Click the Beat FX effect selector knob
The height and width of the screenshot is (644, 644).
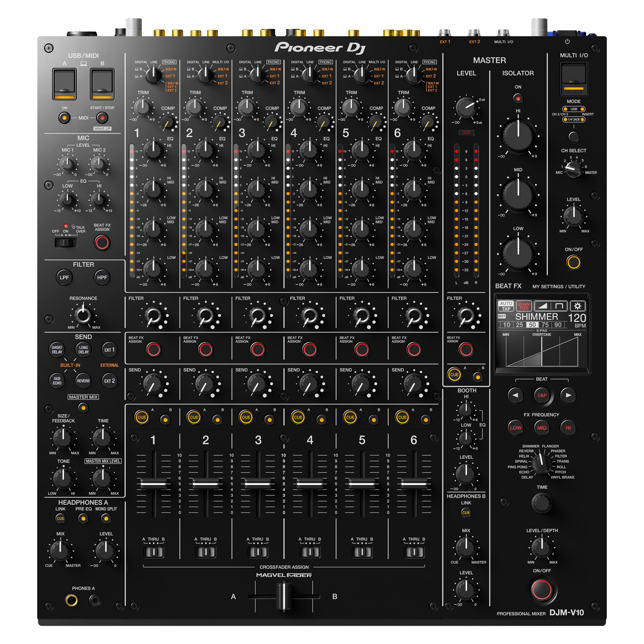tap(542, 463)
